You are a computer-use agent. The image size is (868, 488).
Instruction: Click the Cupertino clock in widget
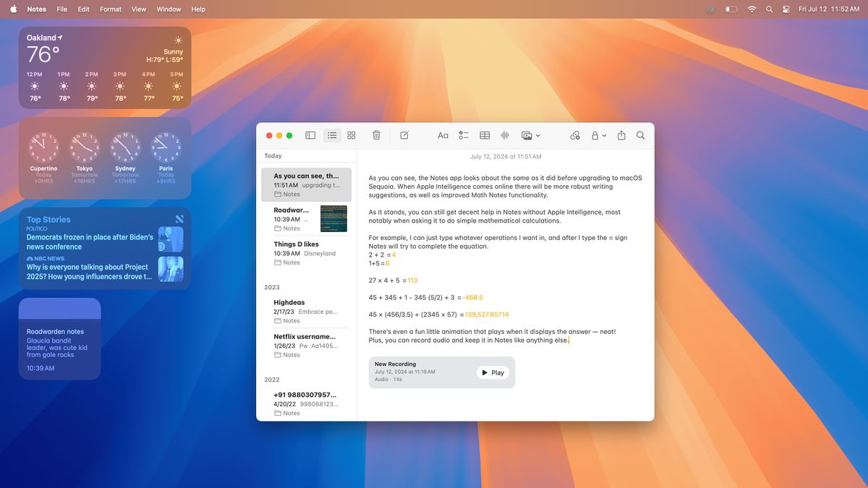43,147
